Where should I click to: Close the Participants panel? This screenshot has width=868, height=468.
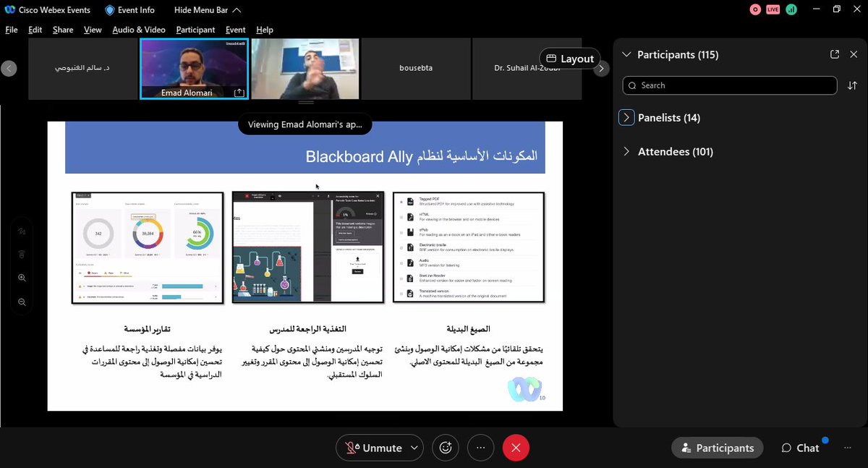coord(854,54)
